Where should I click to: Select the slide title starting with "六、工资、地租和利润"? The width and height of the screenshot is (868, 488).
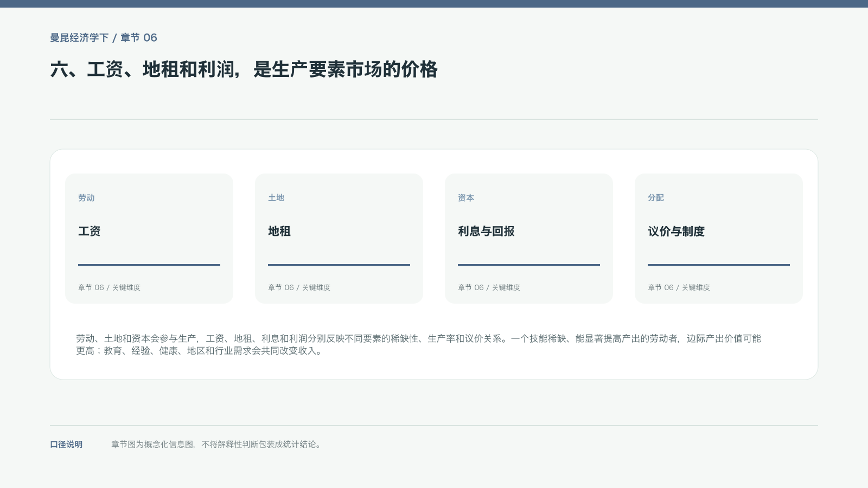click(244, 69)
